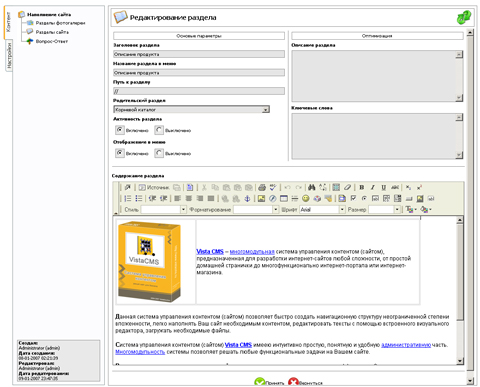Click the административную link
Screen dimensions: 480x387
(406, 345)
